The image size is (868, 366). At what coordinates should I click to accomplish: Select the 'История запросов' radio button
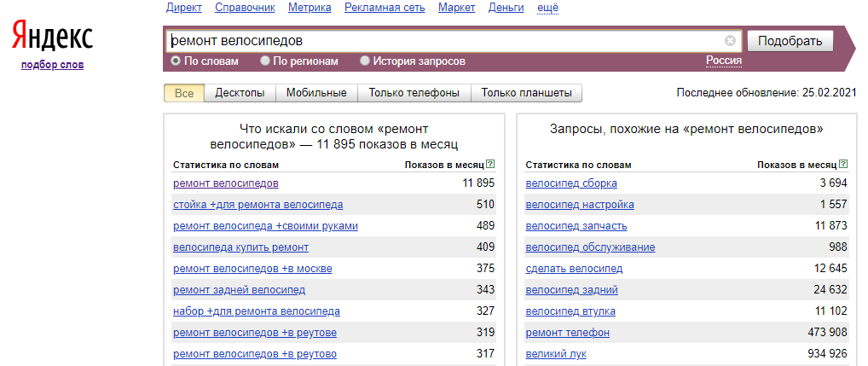(364, 61)
